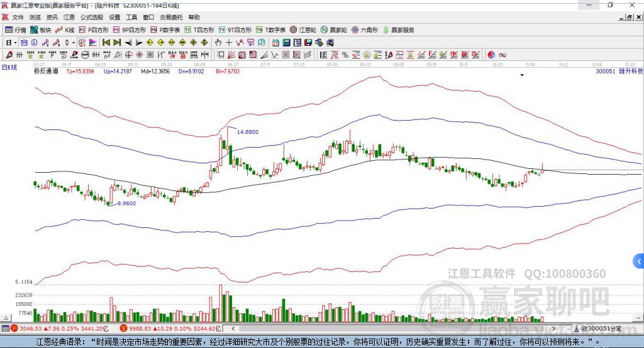
Task: Select the zigzag wave line tool
Action: point(275,55)
